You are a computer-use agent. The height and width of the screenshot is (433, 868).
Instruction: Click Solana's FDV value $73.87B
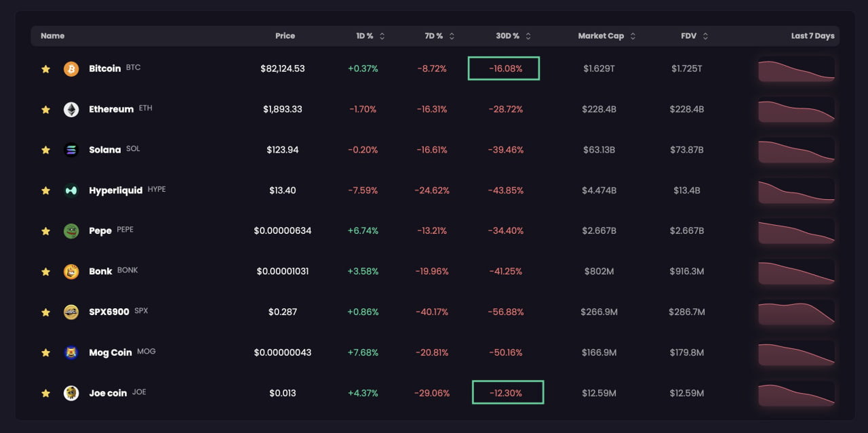click(x=687, y=150)
